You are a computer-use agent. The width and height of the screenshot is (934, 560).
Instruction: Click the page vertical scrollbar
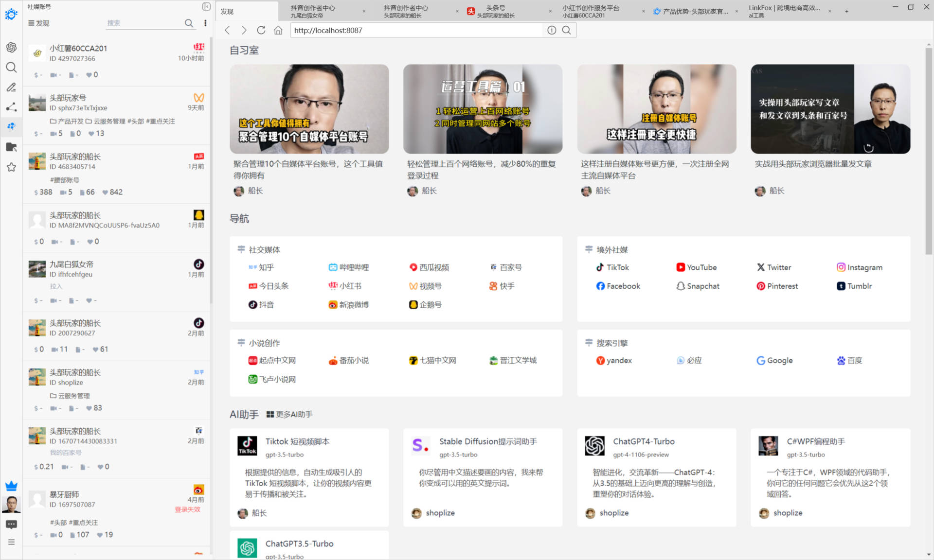point(929,151)
